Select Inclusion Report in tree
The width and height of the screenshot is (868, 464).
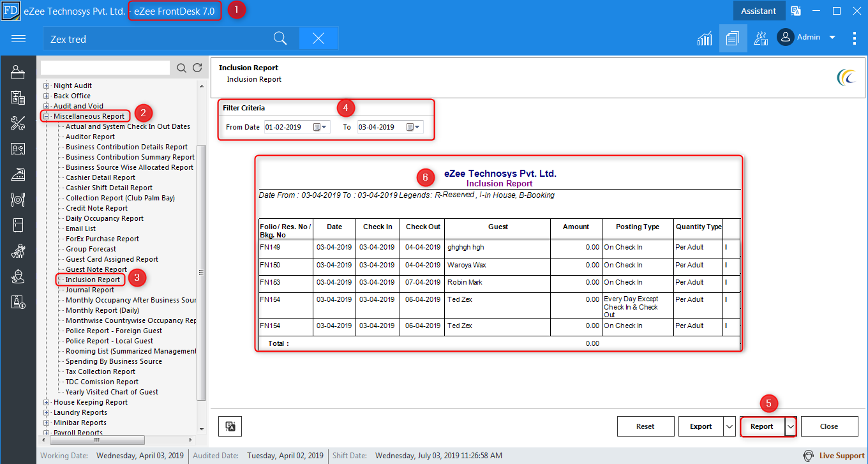click(93, 280)
